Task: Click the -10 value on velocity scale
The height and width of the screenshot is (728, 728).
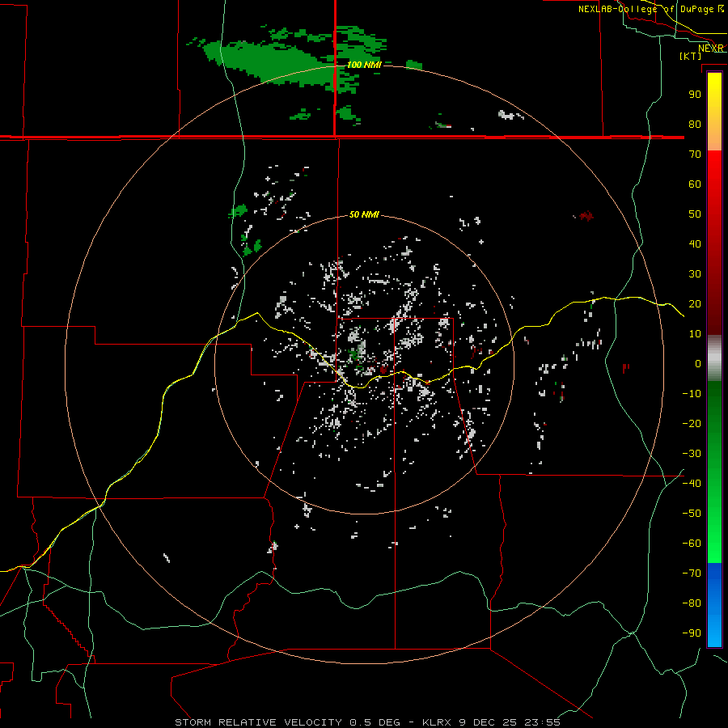Action: (692, 394)
